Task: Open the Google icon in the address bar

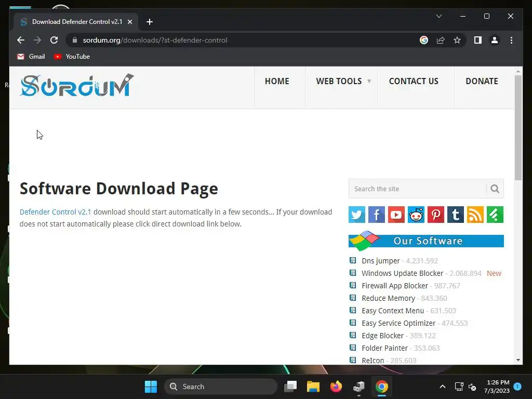Action: 424,40
